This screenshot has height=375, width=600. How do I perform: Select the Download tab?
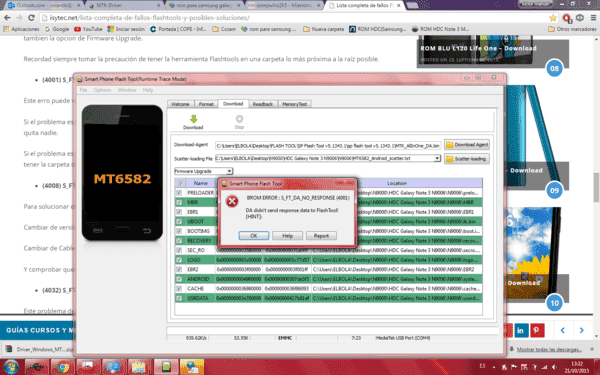(233, 104)
